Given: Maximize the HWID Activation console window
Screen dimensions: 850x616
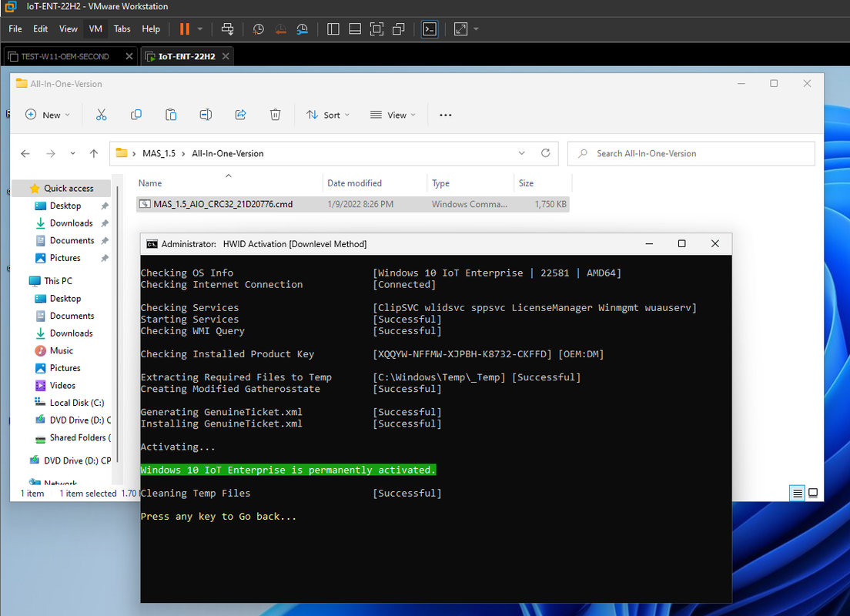Looking at the screenshot, I should 682,244.
